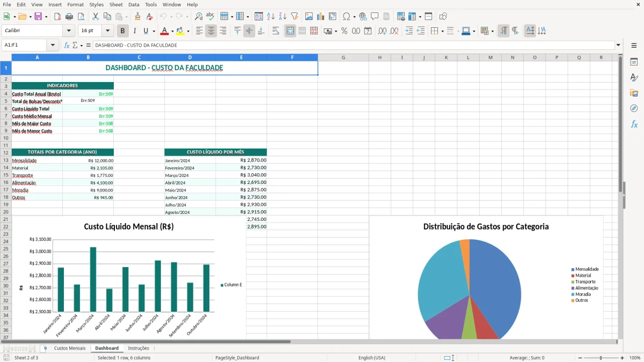This screenshot has height=362, width=644.
Task: Click the Zoom In plus button
Action: [x=623, y=358]
